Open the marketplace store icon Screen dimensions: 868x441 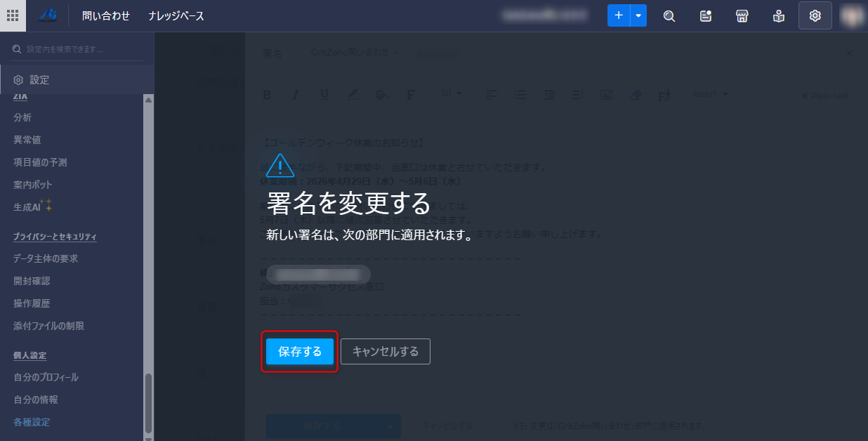click(x=742, y=15)
